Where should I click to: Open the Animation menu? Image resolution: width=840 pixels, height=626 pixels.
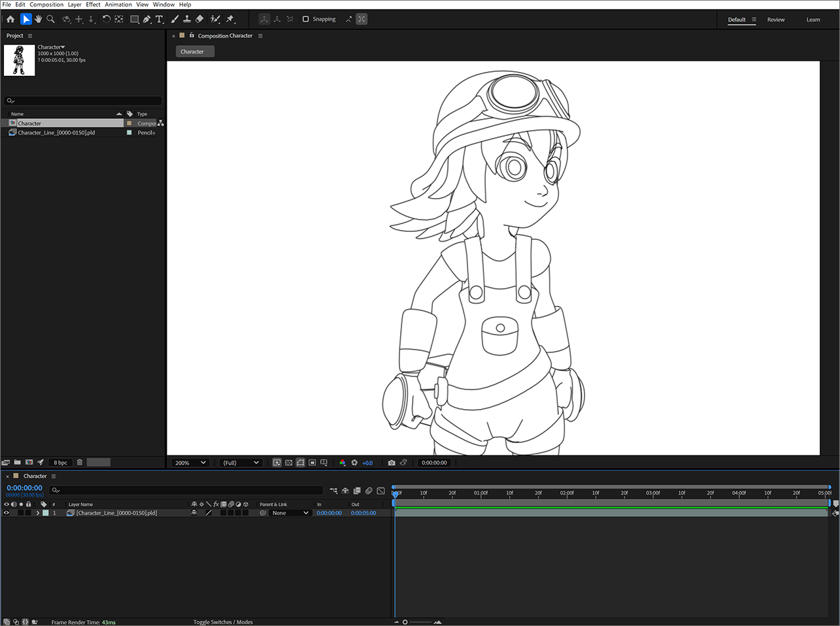118,5
